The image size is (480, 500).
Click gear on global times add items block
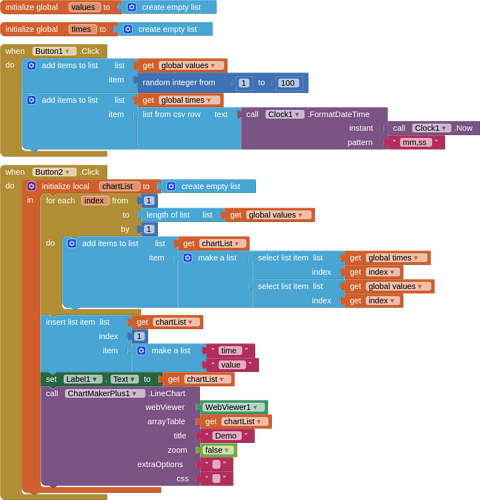click(31, 100)
